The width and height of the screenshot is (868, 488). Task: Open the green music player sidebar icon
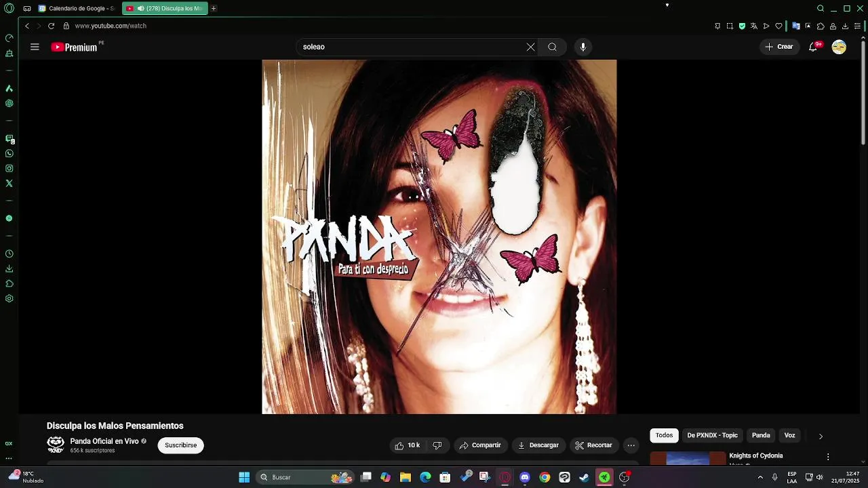pos(9,219)
